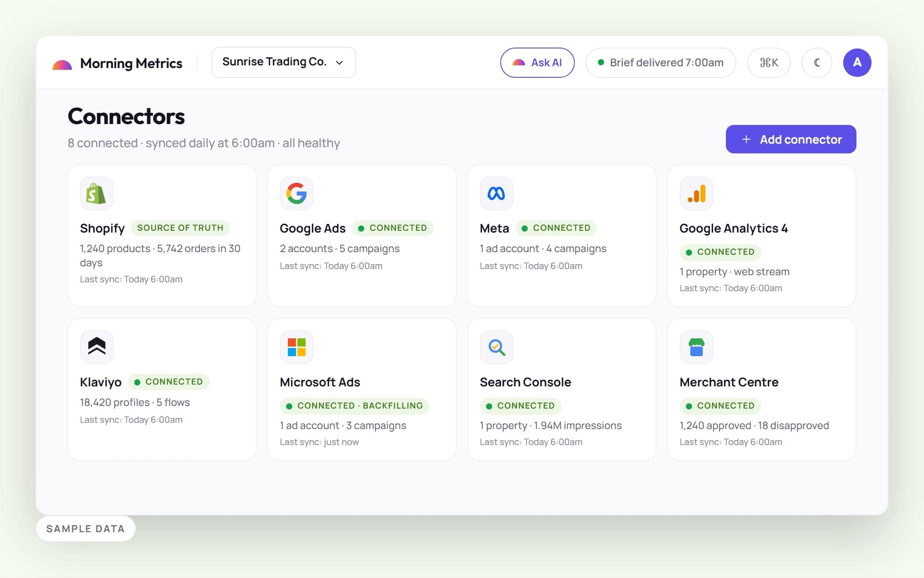
Task: Click the Microsoft Ads four-square icon
Action: click(x=296, y=347)
